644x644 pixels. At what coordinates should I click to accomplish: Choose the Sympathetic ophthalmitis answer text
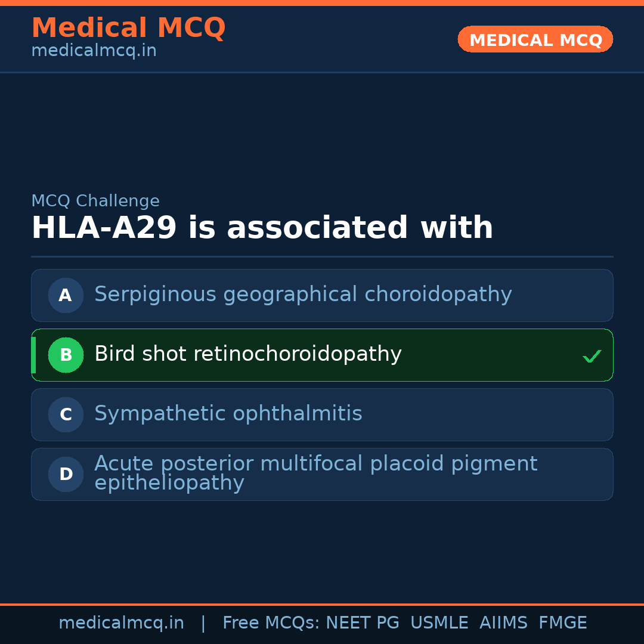click(228, 414)
